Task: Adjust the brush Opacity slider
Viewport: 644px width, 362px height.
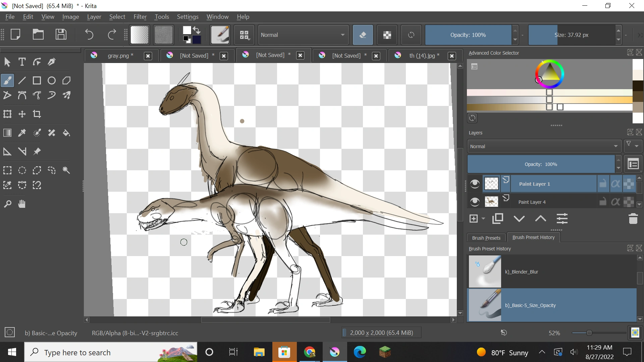Action: coord(468,35)
